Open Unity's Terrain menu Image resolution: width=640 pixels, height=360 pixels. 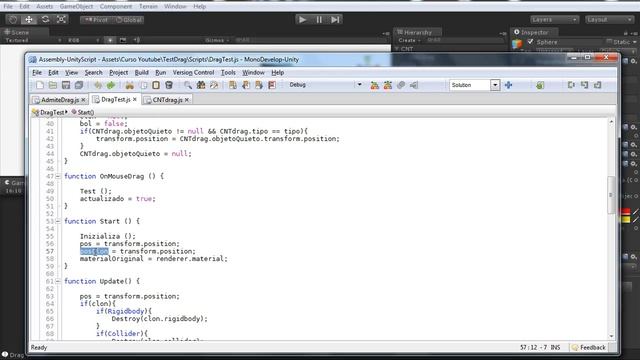pos(148,7)
